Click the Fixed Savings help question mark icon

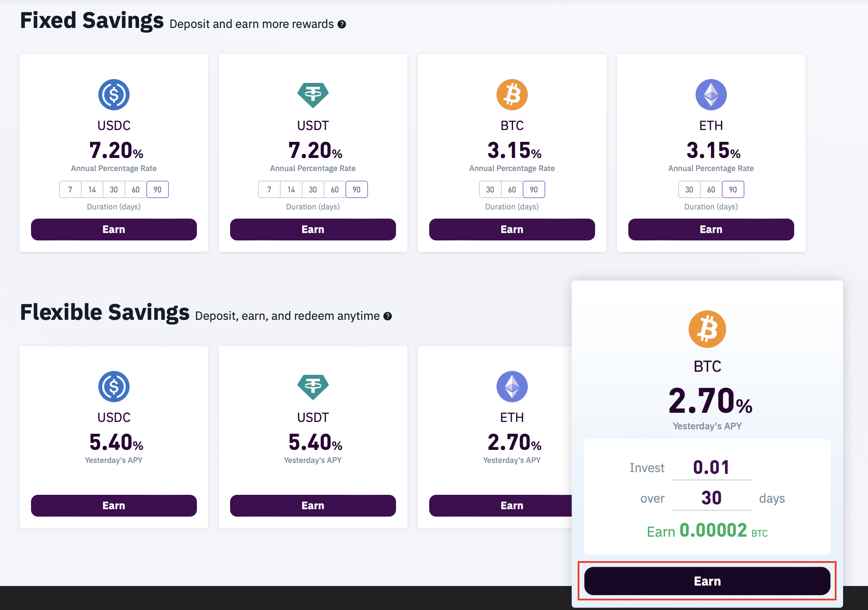342,24
